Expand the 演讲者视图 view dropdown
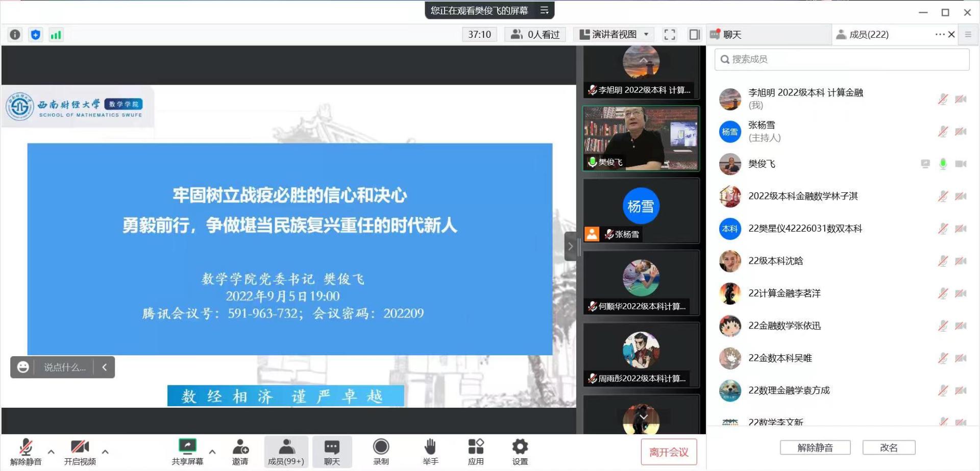 tap(646, 35)
